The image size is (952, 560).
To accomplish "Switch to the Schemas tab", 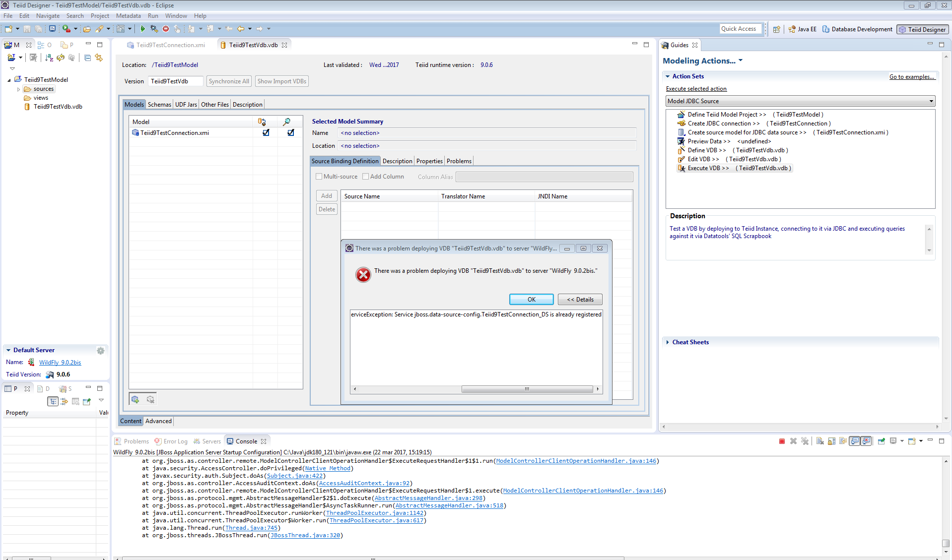I will (159, 104).
